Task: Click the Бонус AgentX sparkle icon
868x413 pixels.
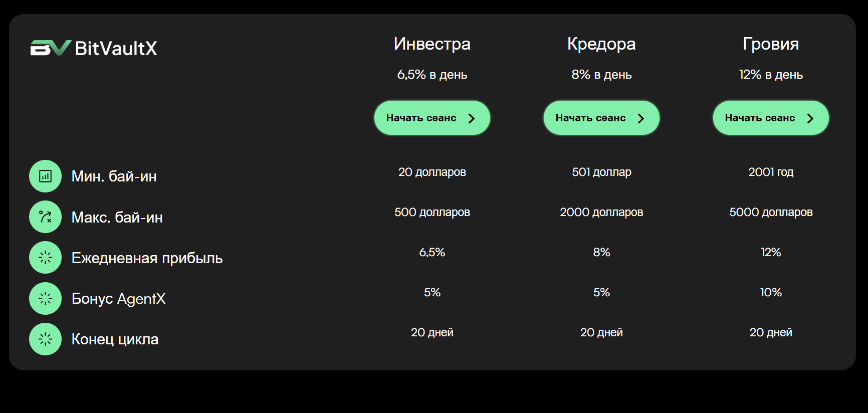Action: [46, 299]
